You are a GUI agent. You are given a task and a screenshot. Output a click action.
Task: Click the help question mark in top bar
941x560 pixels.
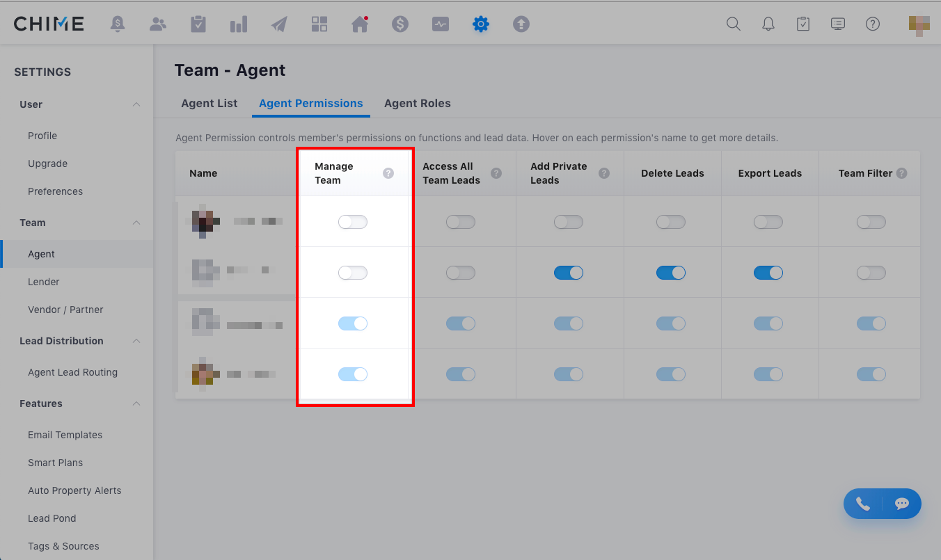click(872, 24)
